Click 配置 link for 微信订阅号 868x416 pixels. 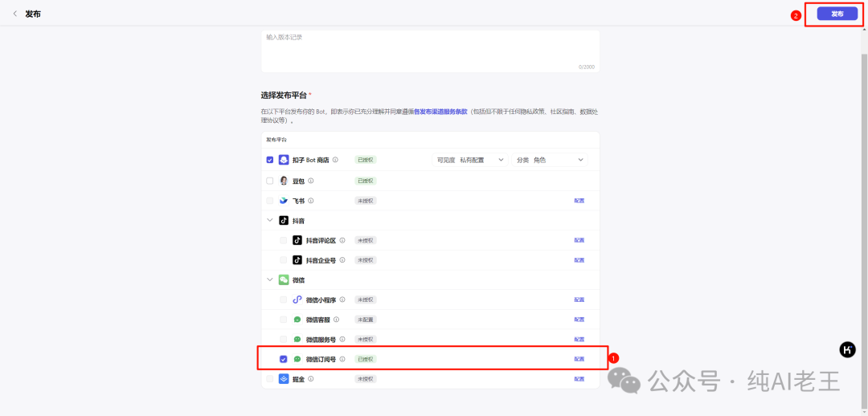pyautogui.click(x=579, y=359)
